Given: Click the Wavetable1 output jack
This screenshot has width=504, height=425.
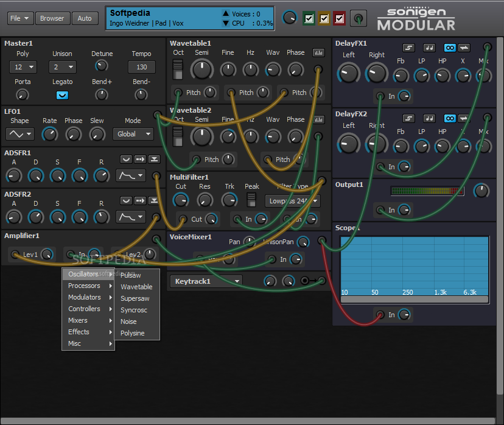Looking at the screenshot, I should pos(318,69).
